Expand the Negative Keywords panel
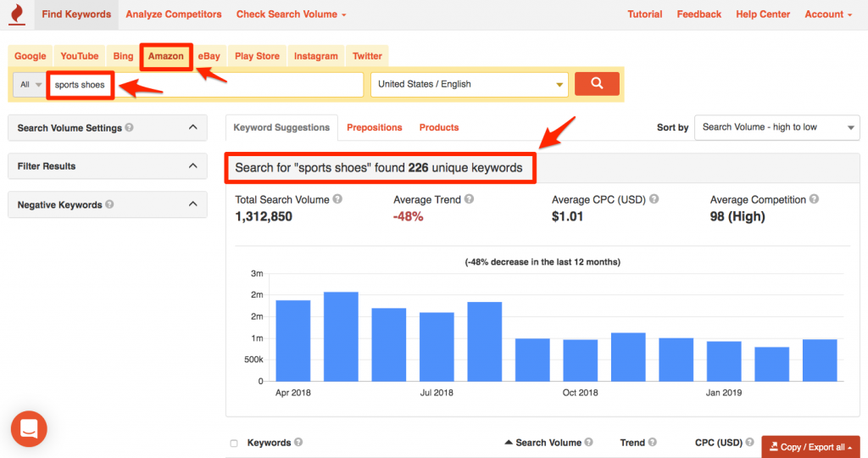Viewport: 868px width, 458px height. click(108, 204)
